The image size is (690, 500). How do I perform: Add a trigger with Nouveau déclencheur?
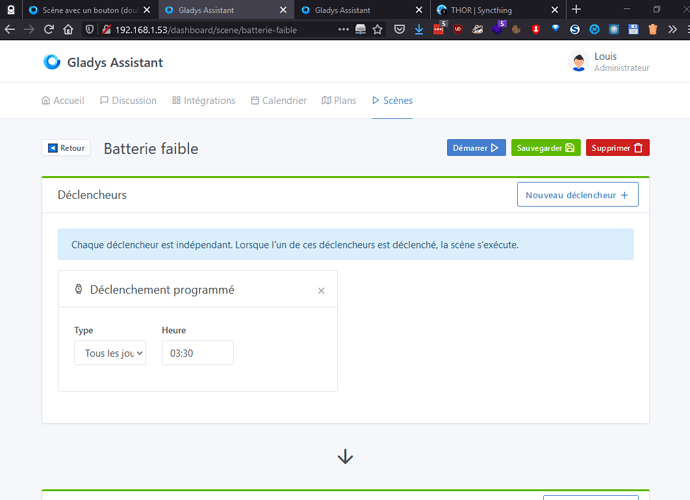(x=577, y=195)
